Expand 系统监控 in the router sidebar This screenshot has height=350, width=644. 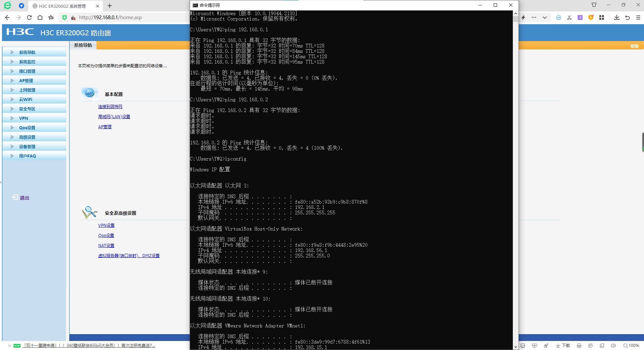click(x=34, y=62)
